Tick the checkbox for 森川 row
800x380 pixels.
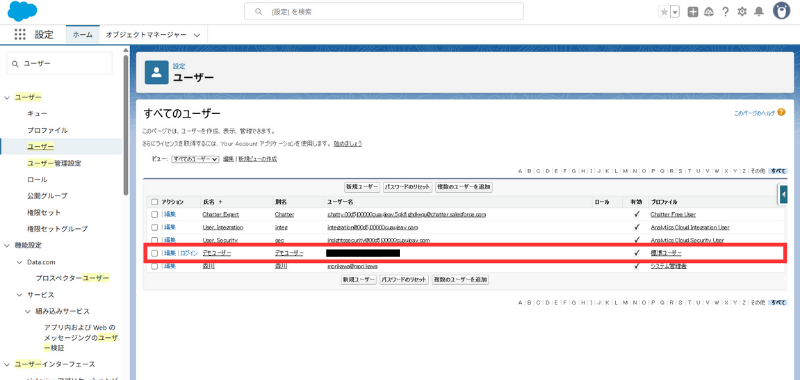(x=155, y=266)
